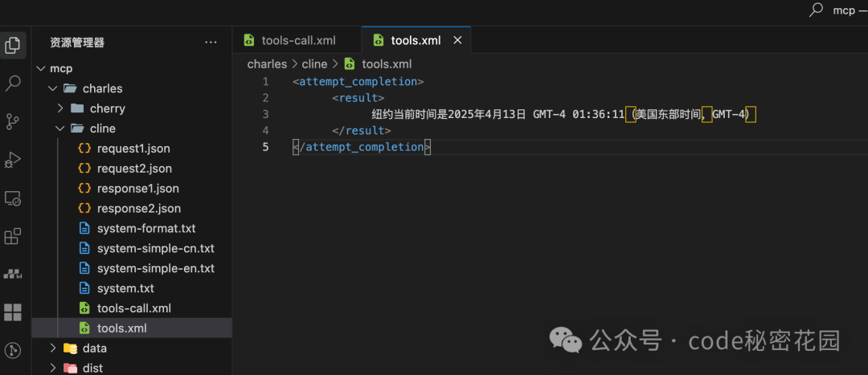
Task: Expand the cherry folder
Action: (x=61, y=108)
